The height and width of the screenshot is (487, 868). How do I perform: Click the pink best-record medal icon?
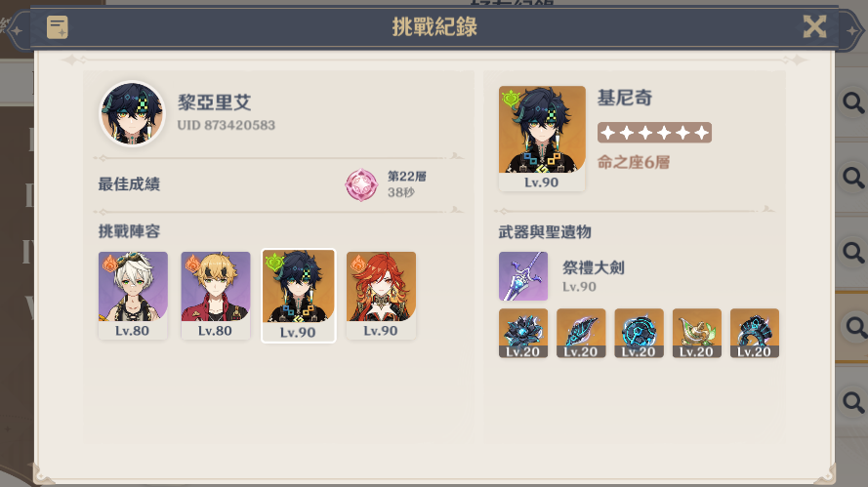(x=361, y=184)
